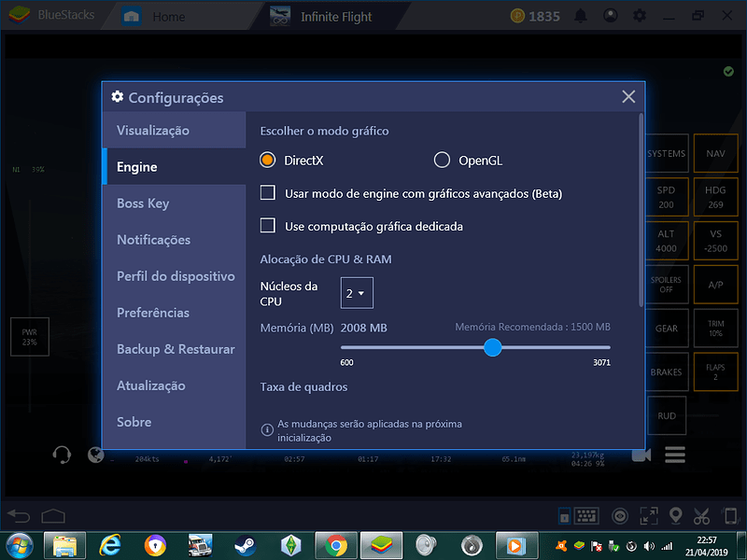Toggle the GEAR button

tap(667, 329)
